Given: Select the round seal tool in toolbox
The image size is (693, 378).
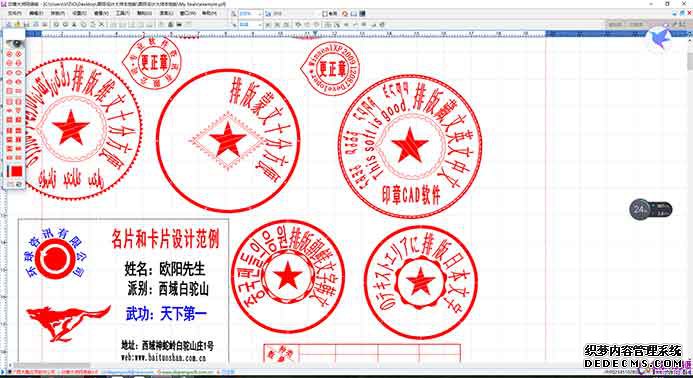Looking at the screenshot, I should tap(9, 53).
